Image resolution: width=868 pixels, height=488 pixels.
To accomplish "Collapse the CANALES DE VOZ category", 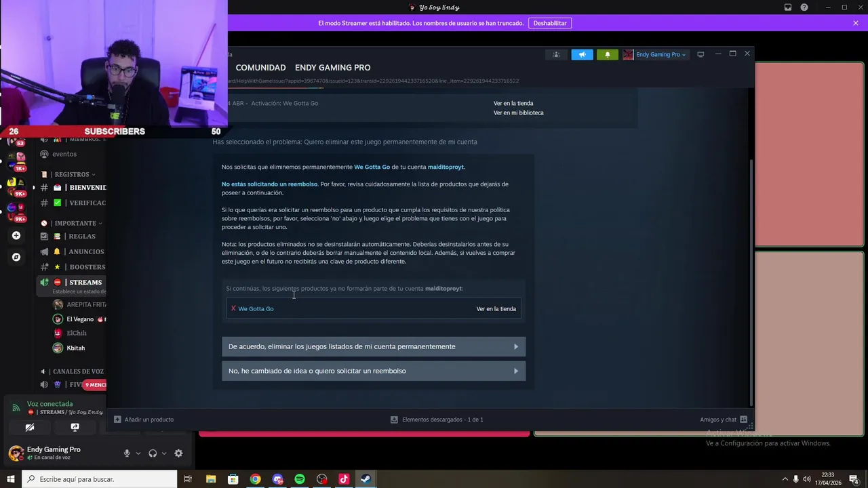I will point(72,371).
